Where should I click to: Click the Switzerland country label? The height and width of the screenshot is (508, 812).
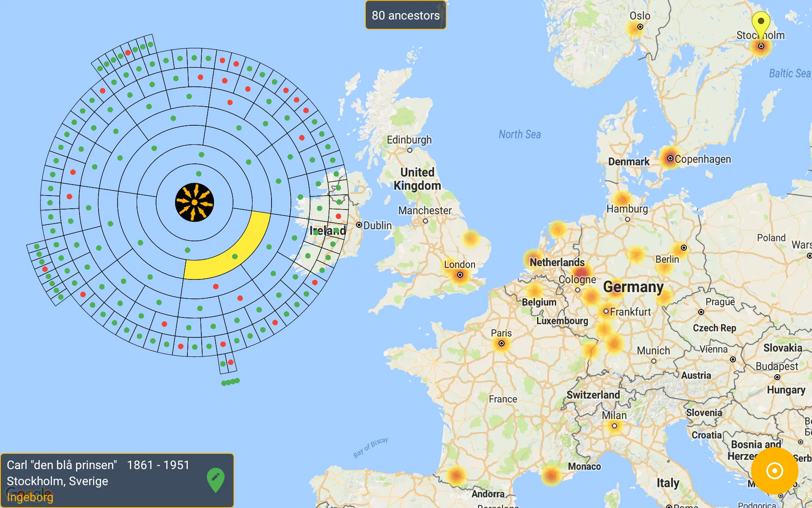(x=593, y=395)
